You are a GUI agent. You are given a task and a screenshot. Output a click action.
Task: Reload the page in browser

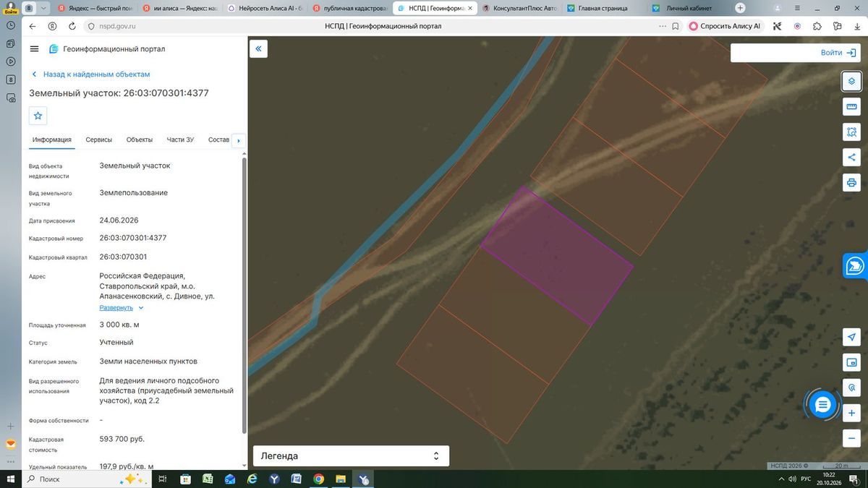[72, 26]
